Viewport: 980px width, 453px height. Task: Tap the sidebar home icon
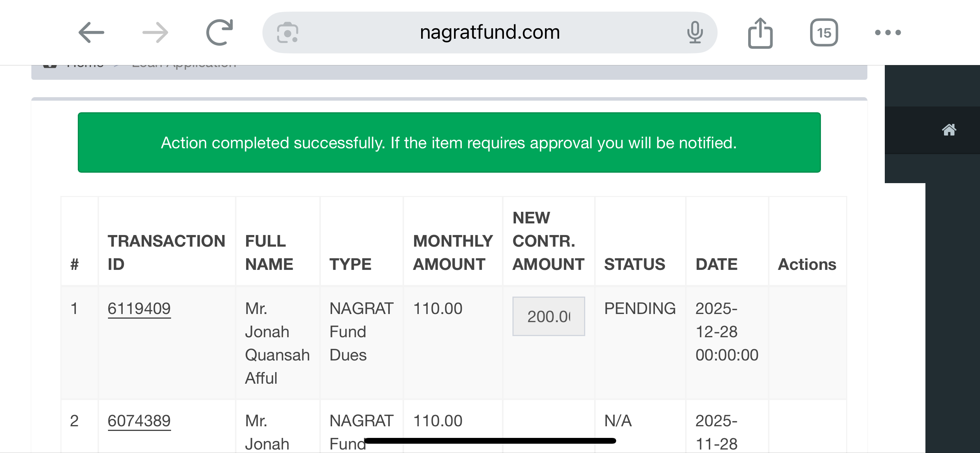[x=949, y=130]
